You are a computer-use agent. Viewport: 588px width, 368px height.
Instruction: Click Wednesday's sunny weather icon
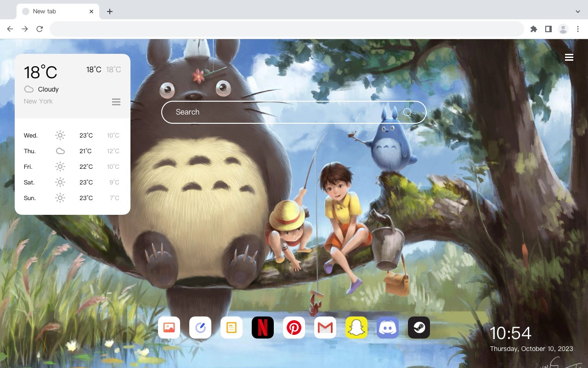pyautogui.click(x=60, y=135)
